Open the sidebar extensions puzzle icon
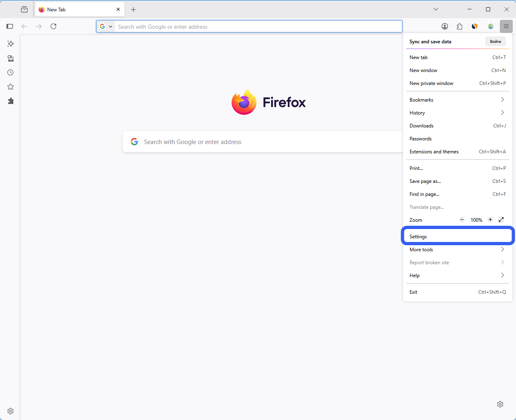 [x=11, y=101]
